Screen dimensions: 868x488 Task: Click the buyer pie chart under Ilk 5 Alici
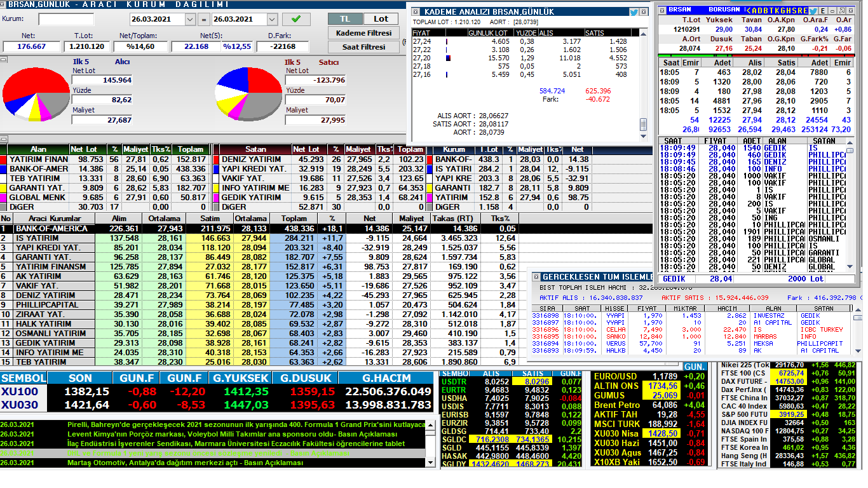37,94
